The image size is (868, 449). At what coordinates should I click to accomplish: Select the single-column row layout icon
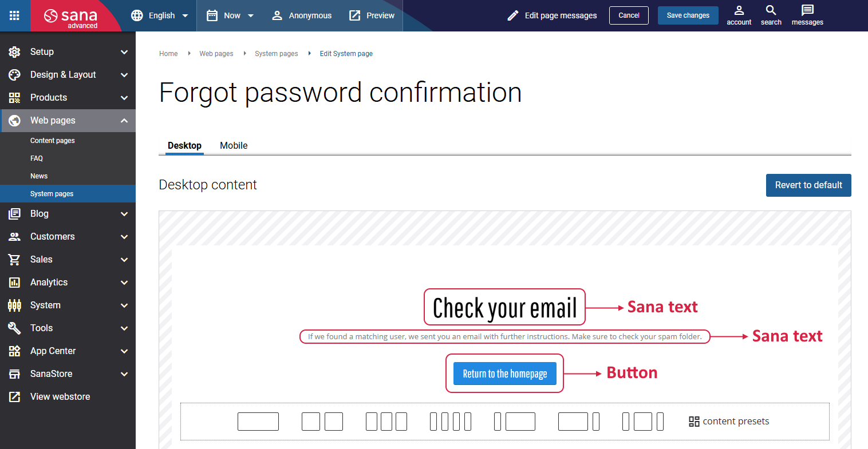pos(258,422)
